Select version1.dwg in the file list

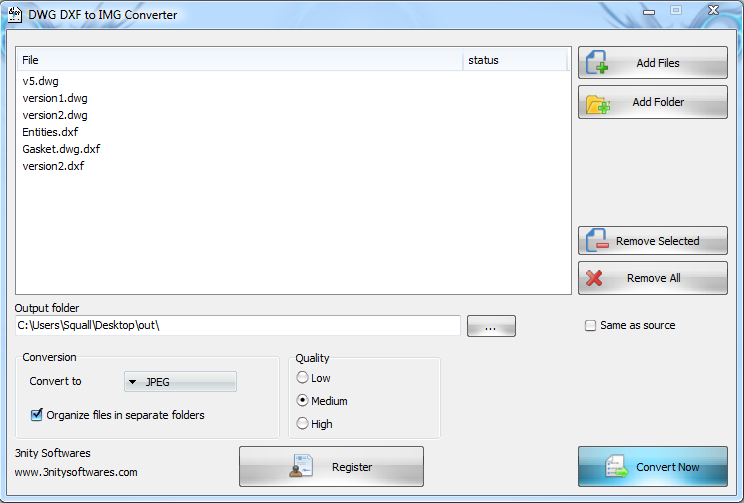55,98
